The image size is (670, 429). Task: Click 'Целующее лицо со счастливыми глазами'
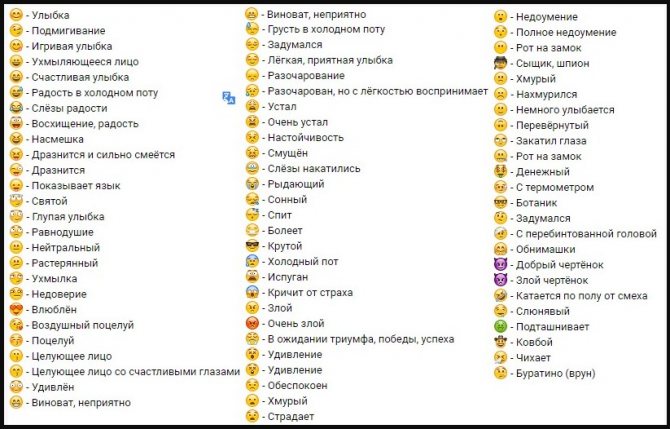click(136, 372)
